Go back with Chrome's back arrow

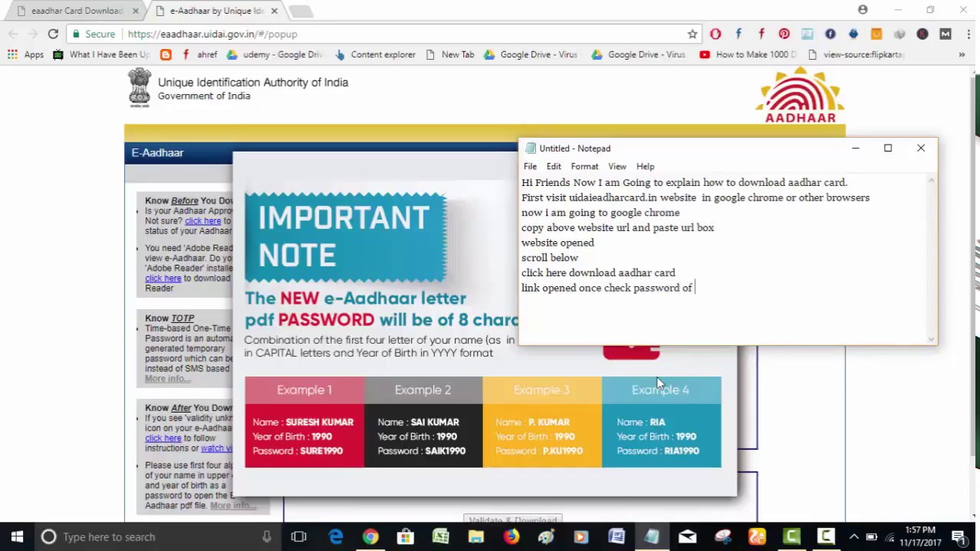[x=13, y=34]
